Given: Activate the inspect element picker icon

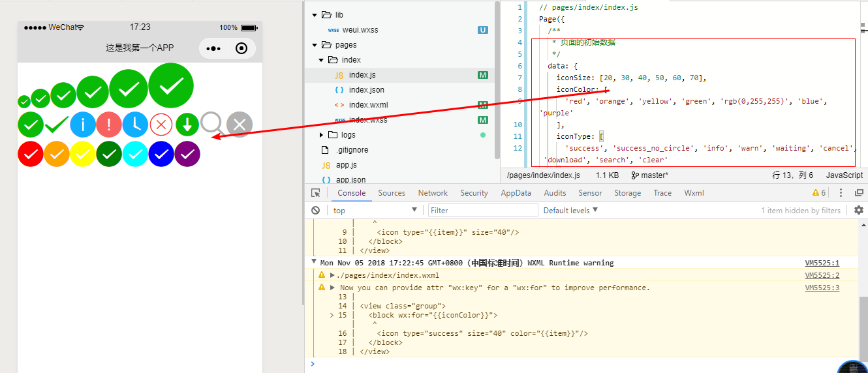Looking at the screenshot, I should 316,193.
